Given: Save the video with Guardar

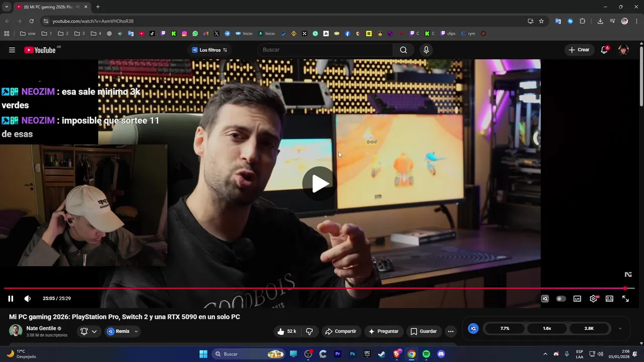Looking at the screenshot, I should tap(424, 331).
